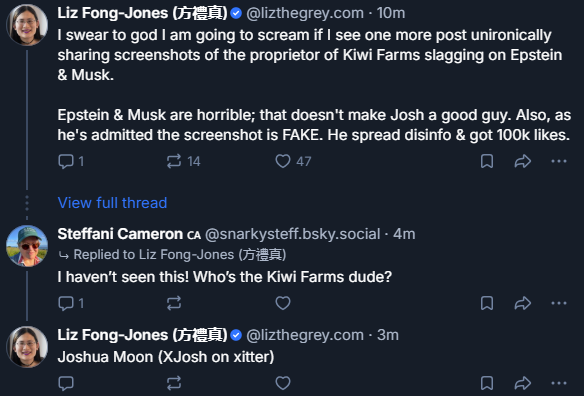584x396 pixels.
Task: Open Steffani Cameron's profile avatar
Action: (27, 246)
